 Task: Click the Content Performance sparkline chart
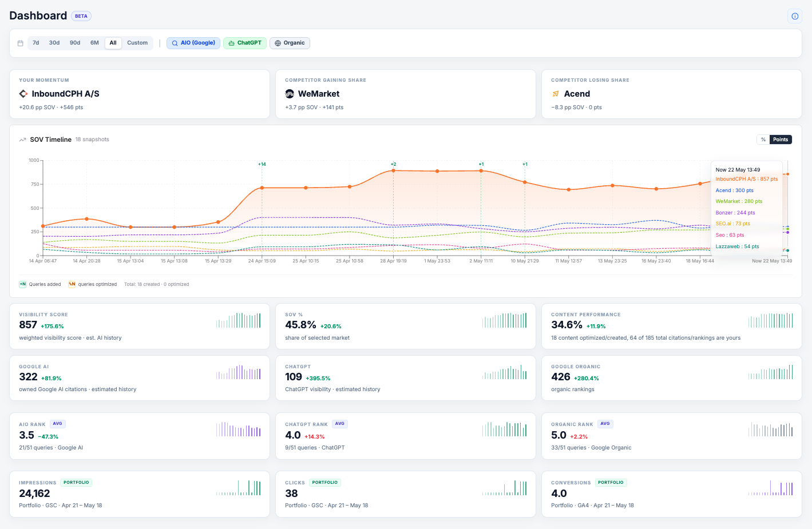771,320
